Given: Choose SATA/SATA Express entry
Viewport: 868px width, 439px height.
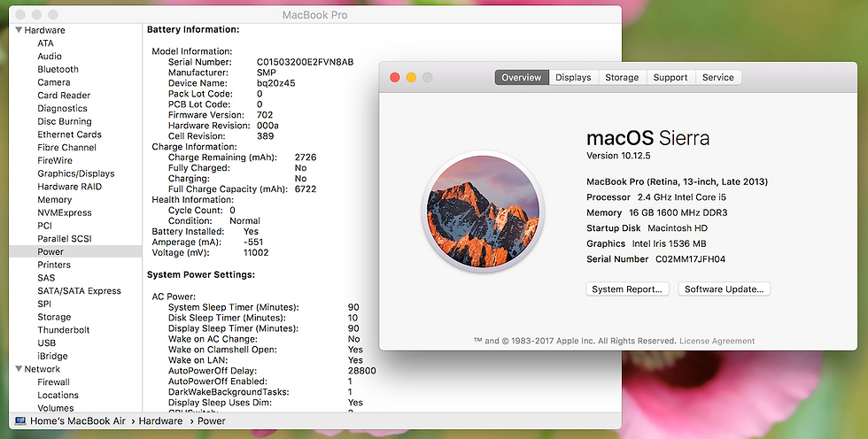Looking at the screenshot, I should [x=79, y=291].
